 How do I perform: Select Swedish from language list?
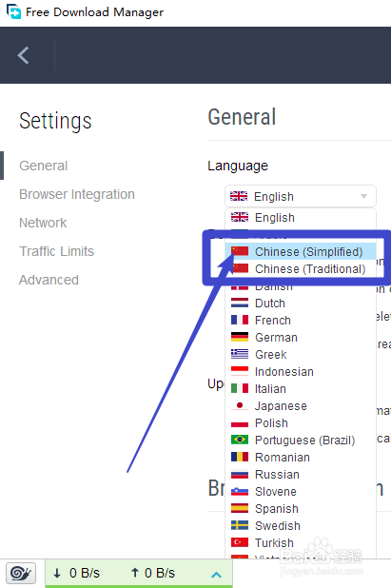[301, 526]
